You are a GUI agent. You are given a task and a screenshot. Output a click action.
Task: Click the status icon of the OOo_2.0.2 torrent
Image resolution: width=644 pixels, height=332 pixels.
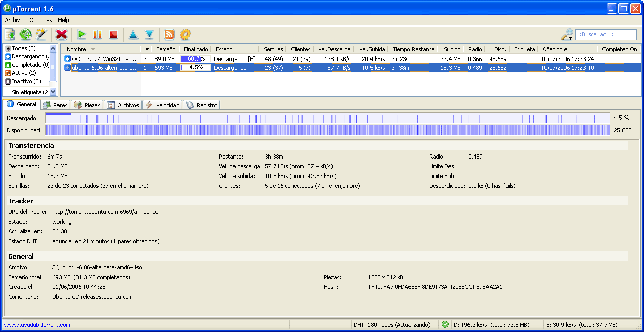pyautogui.click(x=67, y=59)
